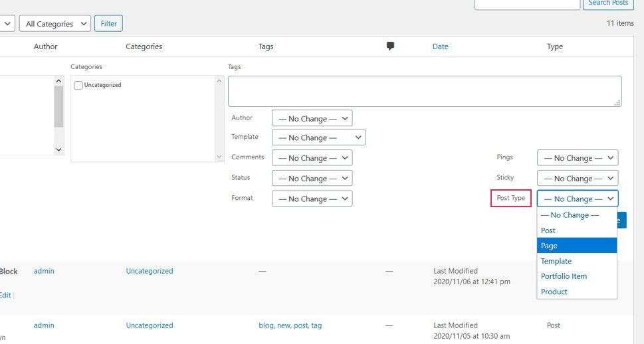Open the All Categories filter dropdown
Image resolution: width=644 pixels, height=344 pixels.
55,24
